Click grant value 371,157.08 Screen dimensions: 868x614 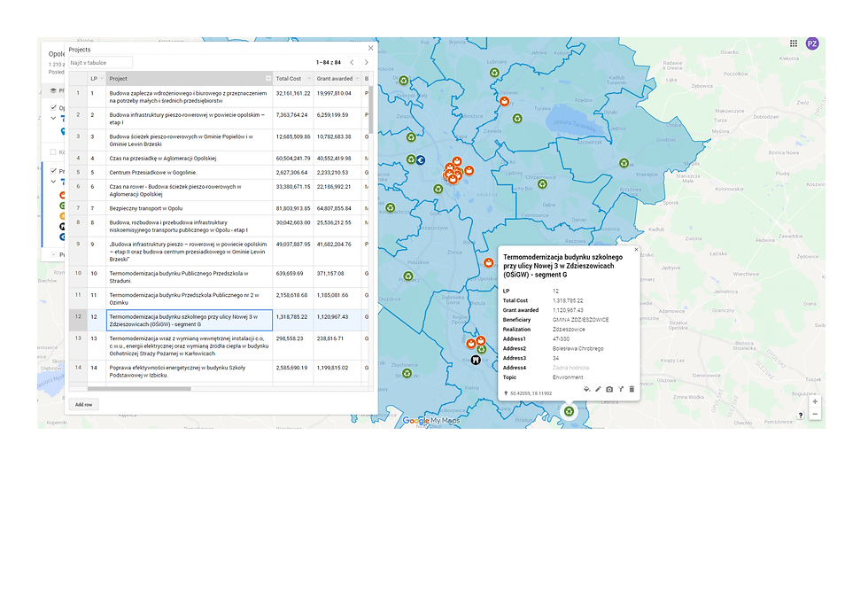coord(330,274)
